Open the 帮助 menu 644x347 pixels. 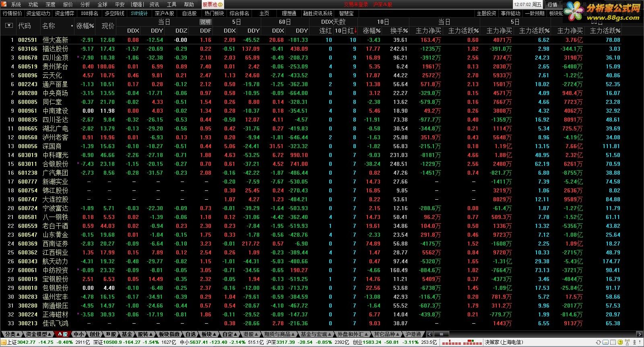(x=189, y=4)
